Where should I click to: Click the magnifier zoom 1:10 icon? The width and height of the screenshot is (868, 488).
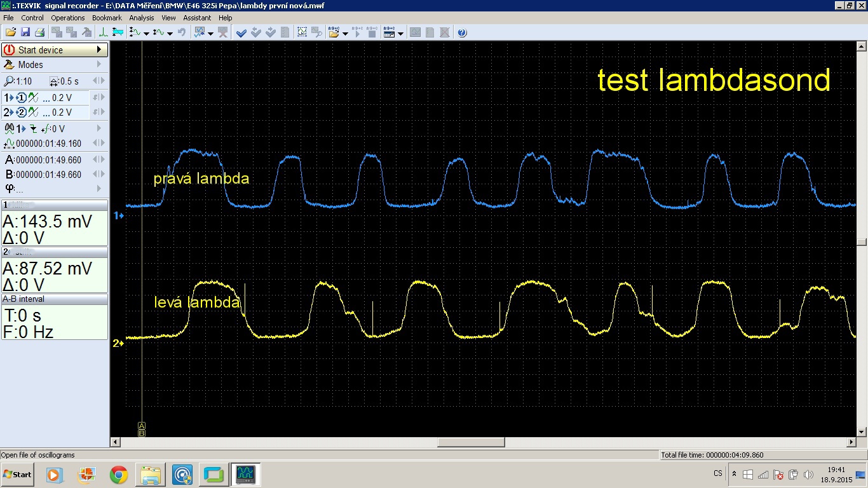[9, 81]
